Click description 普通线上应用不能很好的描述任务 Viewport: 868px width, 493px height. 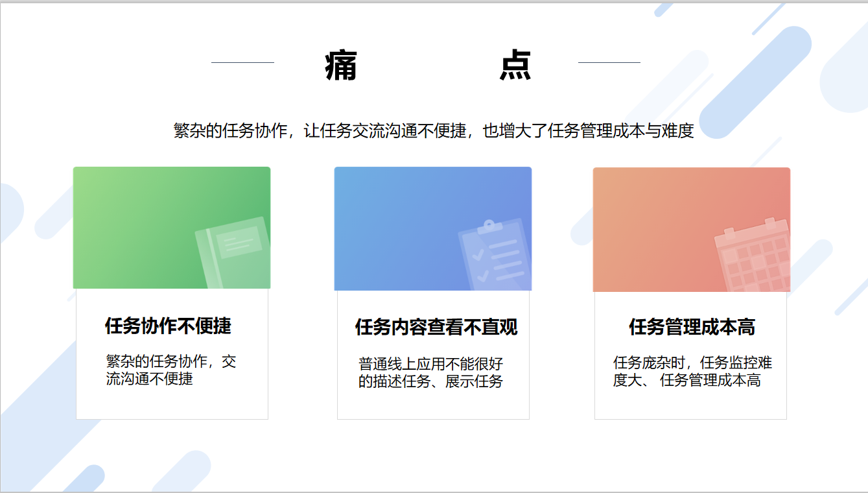click(431, 372)
